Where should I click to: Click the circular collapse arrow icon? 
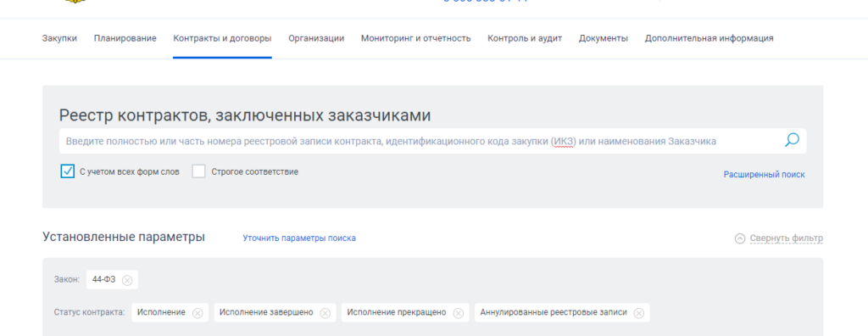pyautogui.click(x=740, y=238)
